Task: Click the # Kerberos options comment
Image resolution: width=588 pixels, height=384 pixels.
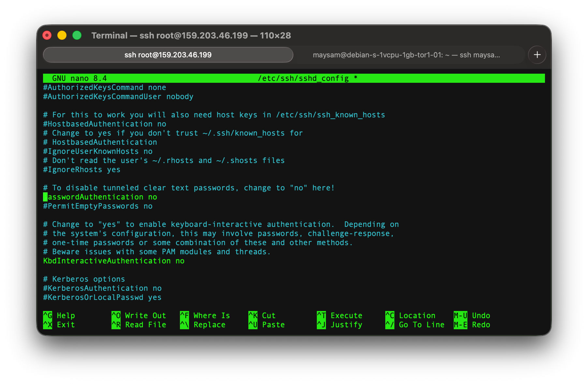Action: (84, 279)
